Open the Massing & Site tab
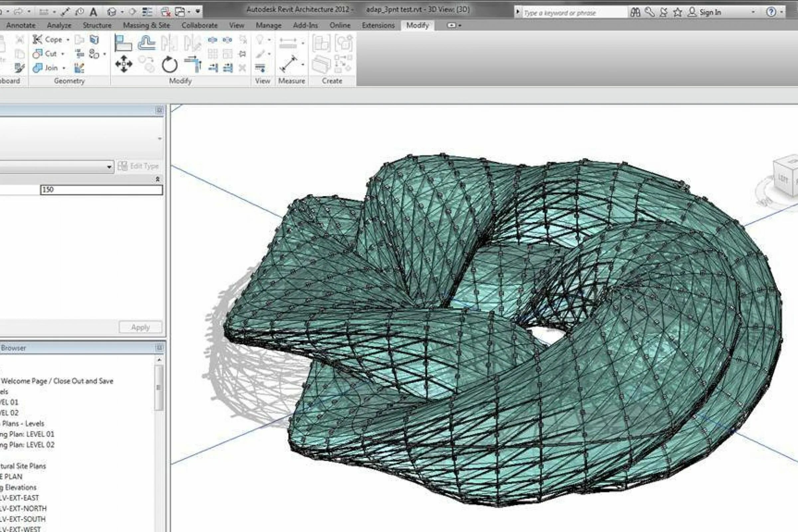The height and width of the screenshot is (532, 798). 146,26
